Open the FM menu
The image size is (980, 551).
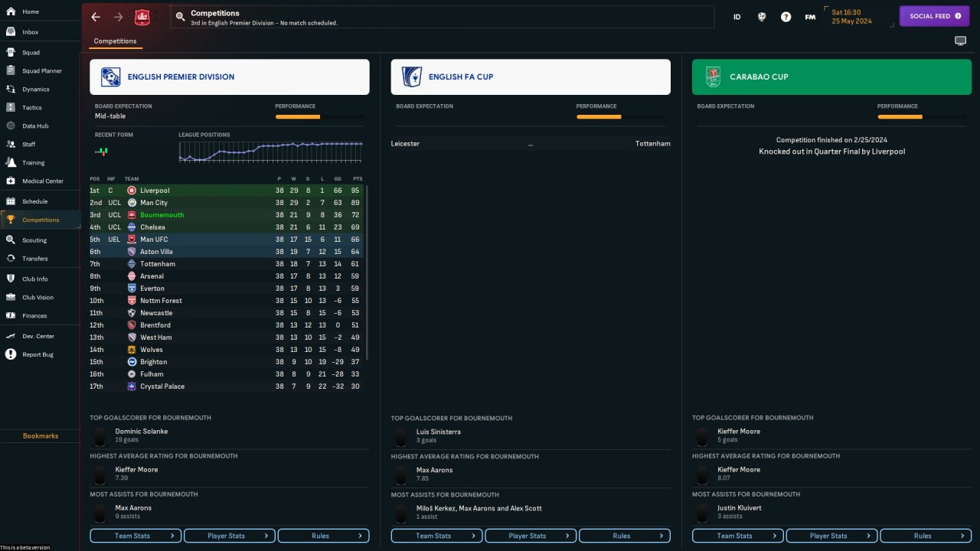(x=810, y=17)
